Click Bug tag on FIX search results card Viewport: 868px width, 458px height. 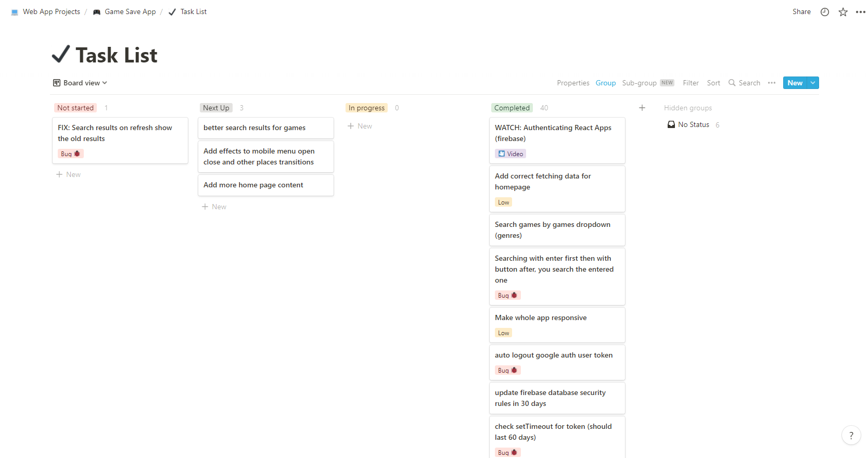pos(71,154)
